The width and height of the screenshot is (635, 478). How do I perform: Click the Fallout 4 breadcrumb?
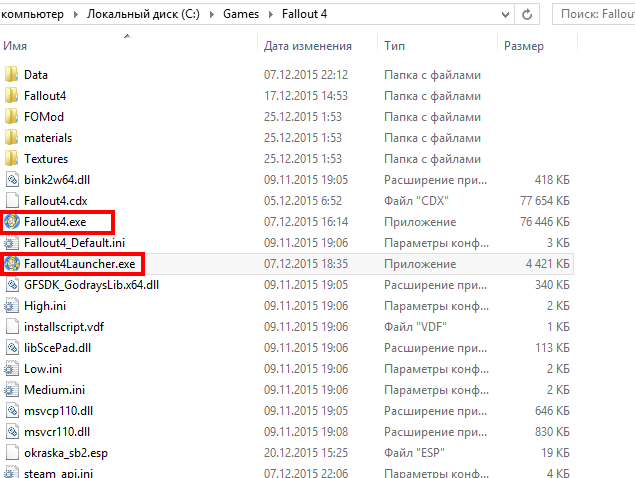click(305, 14)
